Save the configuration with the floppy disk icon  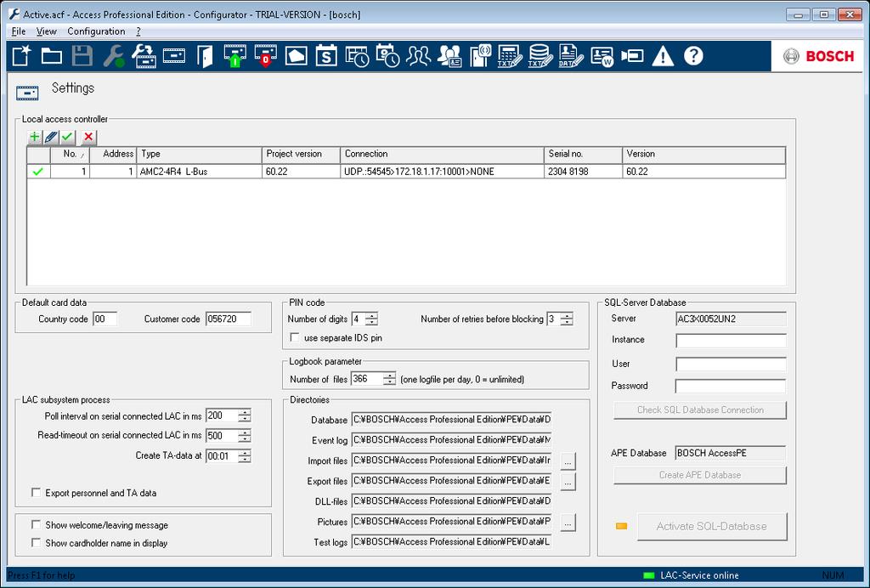coord(82,56)
